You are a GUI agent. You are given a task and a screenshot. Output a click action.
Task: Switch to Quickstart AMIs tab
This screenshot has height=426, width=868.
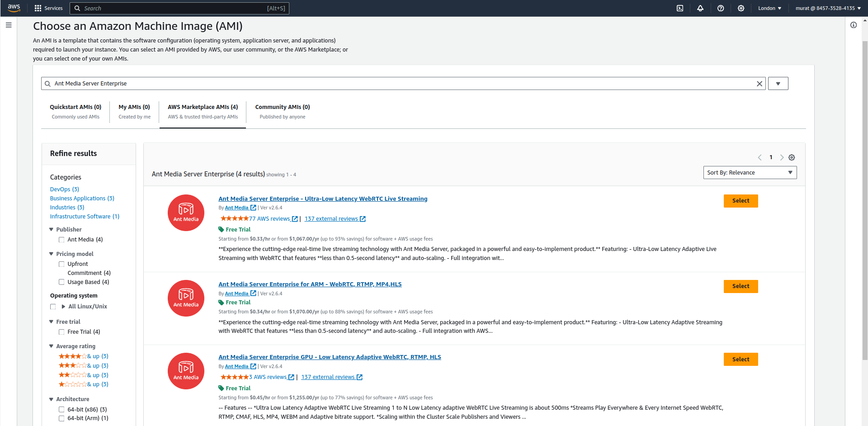pos(75,112)
